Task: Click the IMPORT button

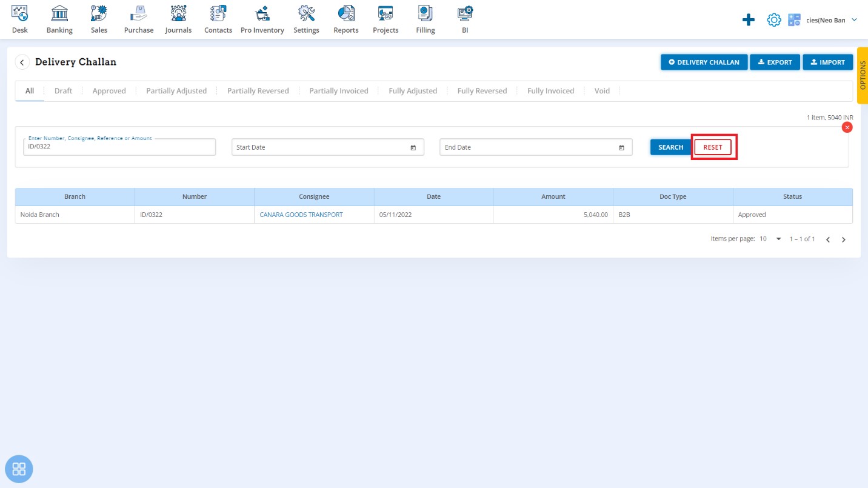Action: (828, 62)
